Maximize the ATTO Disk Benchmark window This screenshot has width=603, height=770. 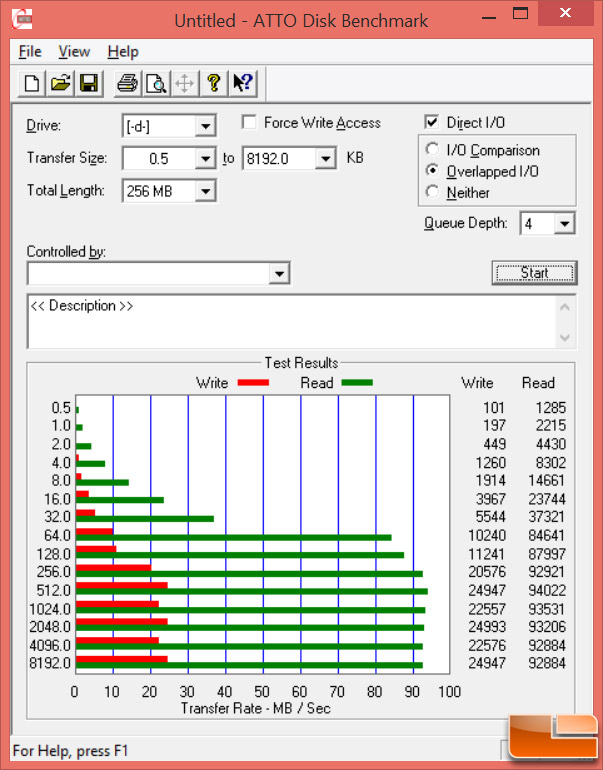click(x=521, y=14)
